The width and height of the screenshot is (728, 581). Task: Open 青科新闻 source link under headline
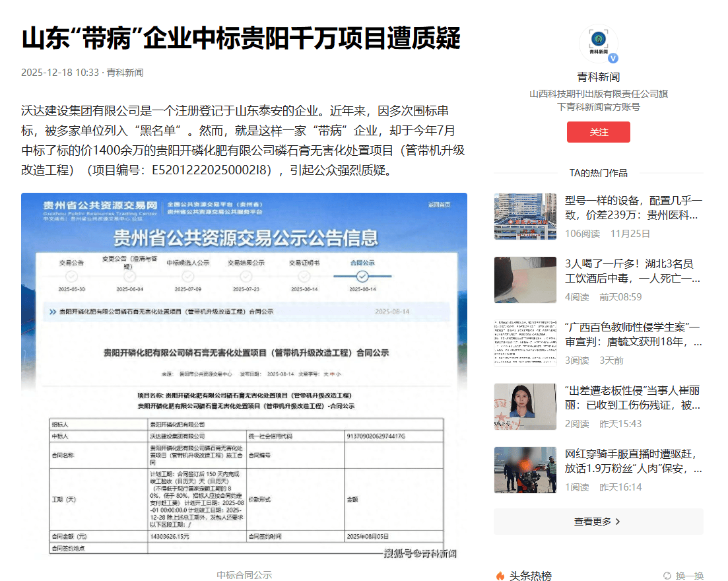pos(125,73)
